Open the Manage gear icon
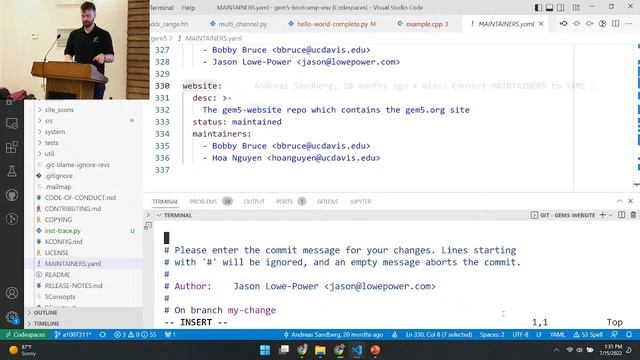 12,317
